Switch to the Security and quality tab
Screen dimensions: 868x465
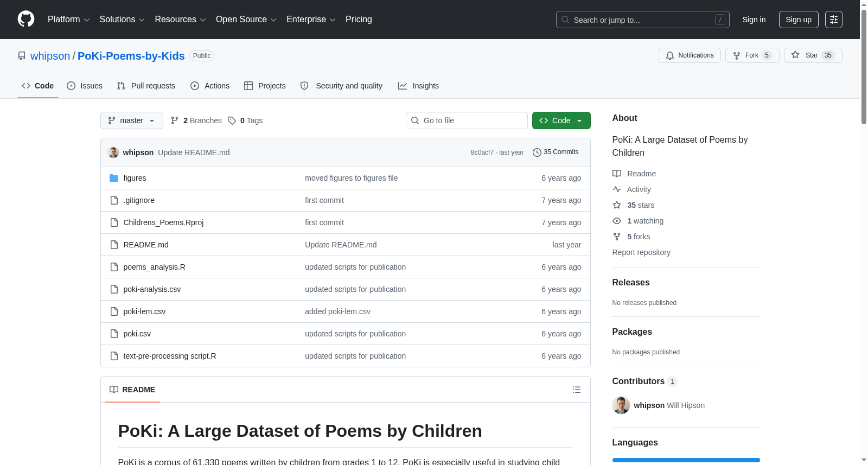pos(341,86)
